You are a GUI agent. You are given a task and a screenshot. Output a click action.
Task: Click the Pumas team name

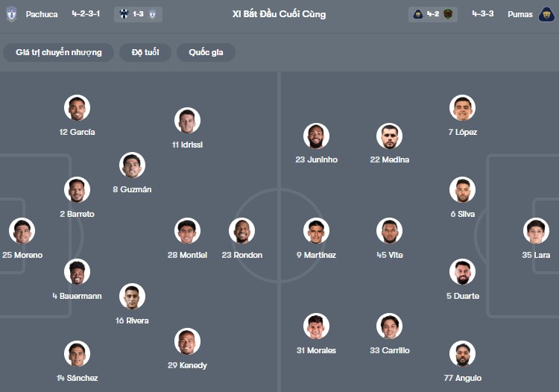click(519, 14)
